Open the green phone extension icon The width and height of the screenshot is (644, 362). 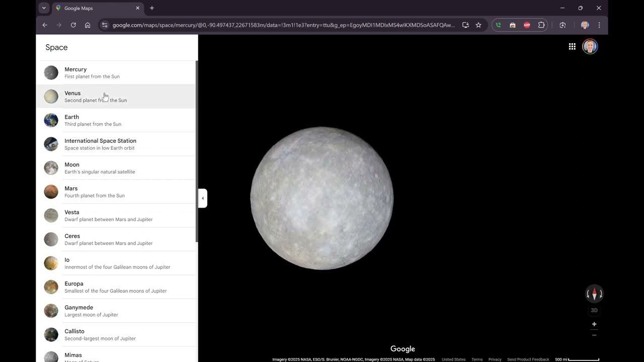(x=498, y=25)
